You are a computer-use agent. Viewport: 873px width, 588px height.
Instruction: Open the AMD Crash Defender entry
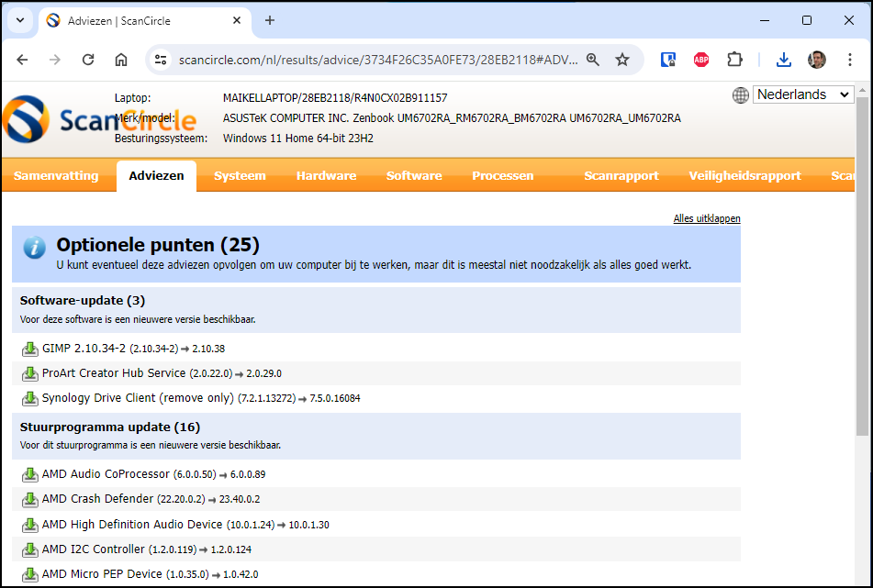[151, 499]
